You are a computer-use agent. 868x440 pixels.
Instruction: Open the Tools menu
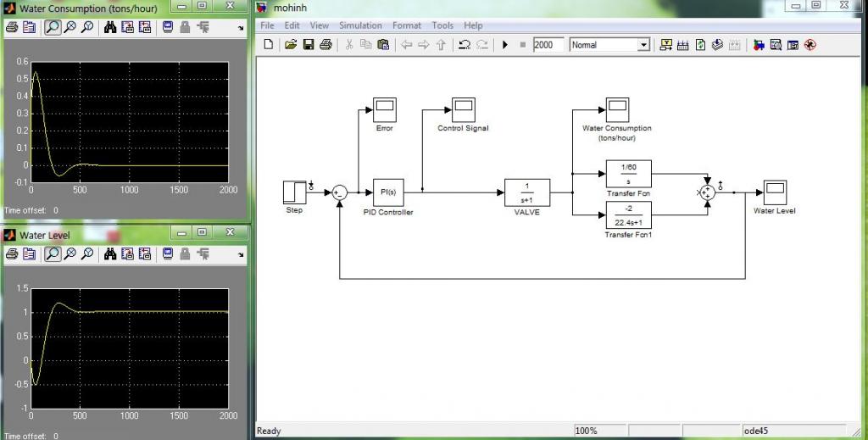click(x=442, y=25)
